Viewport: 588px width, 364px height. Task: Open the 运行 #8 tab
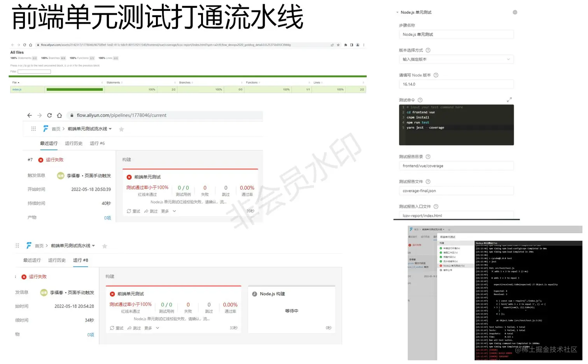(80, 260)
